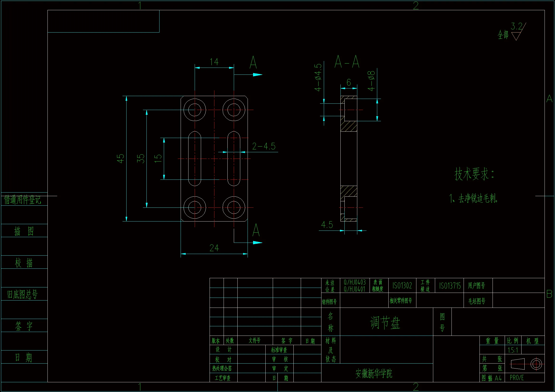This screenshot has height=392, width=555.
Task: Click the bottom-right counterbored hole circle
Action: 234,208
